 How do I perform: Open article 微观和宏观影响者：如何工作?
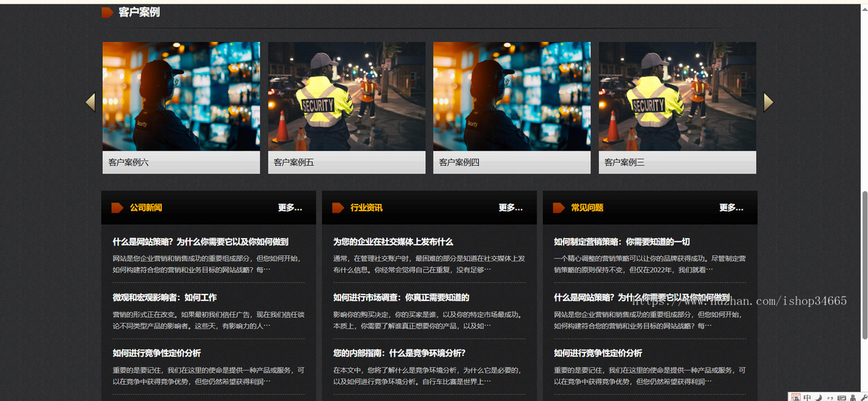pyautogui.click(x=165, y=297)
